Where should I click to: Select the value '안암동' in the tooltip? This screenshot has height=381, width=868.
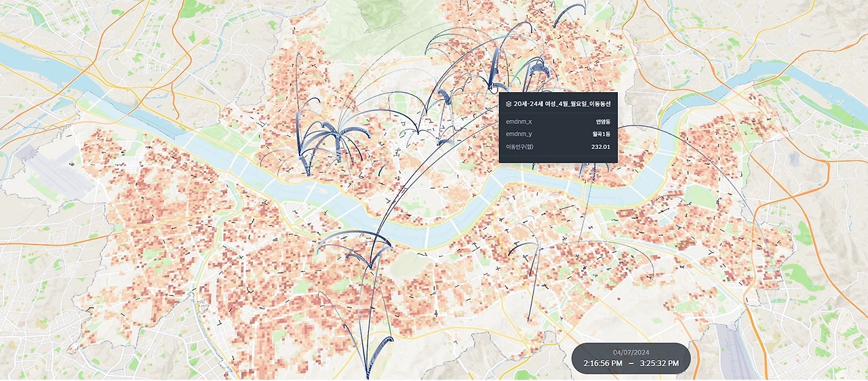tap(603, 121)
